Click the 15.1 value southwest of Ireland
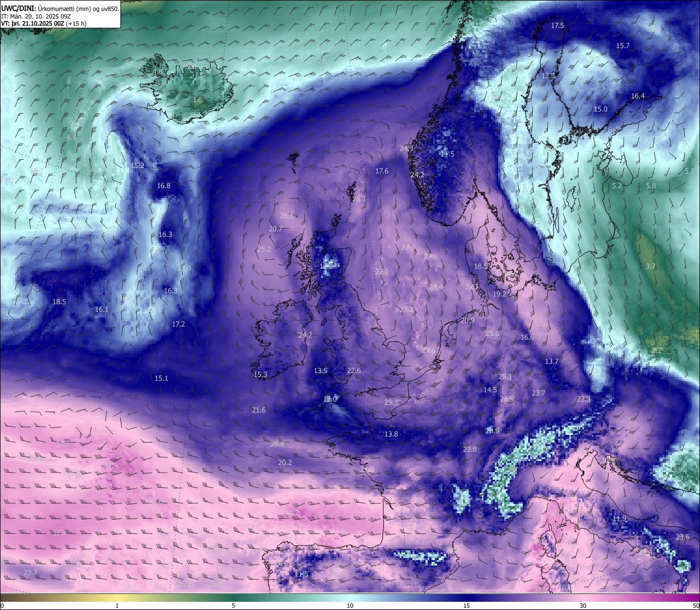Image resolution: width=700 pixels, height=610 pixels. point(161,378)
